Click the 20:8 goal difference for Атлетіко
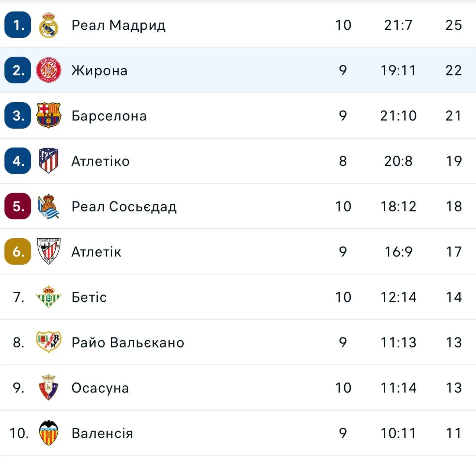This screenshot has height=459, width=476. tap(398, 161)
